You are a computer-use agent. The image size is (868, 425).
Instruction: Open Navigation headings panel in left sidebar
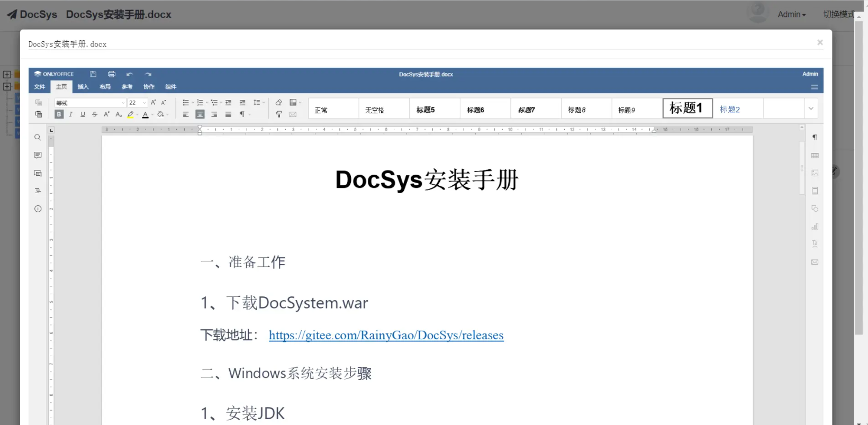[x=38, y=191]
